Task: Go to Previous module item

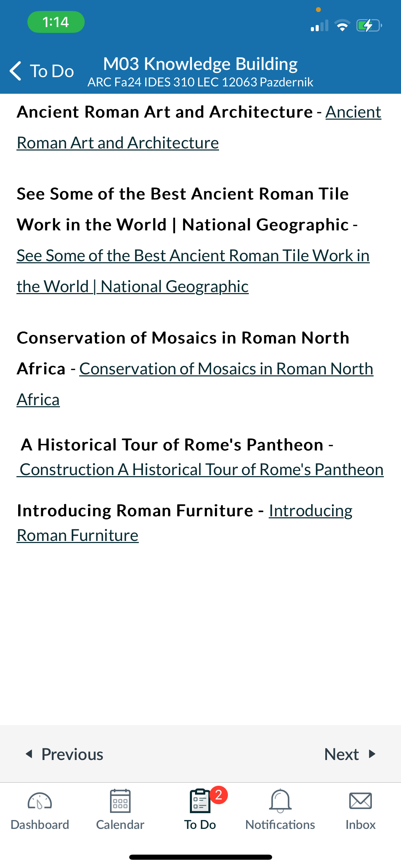Action: tap(64, 754)
